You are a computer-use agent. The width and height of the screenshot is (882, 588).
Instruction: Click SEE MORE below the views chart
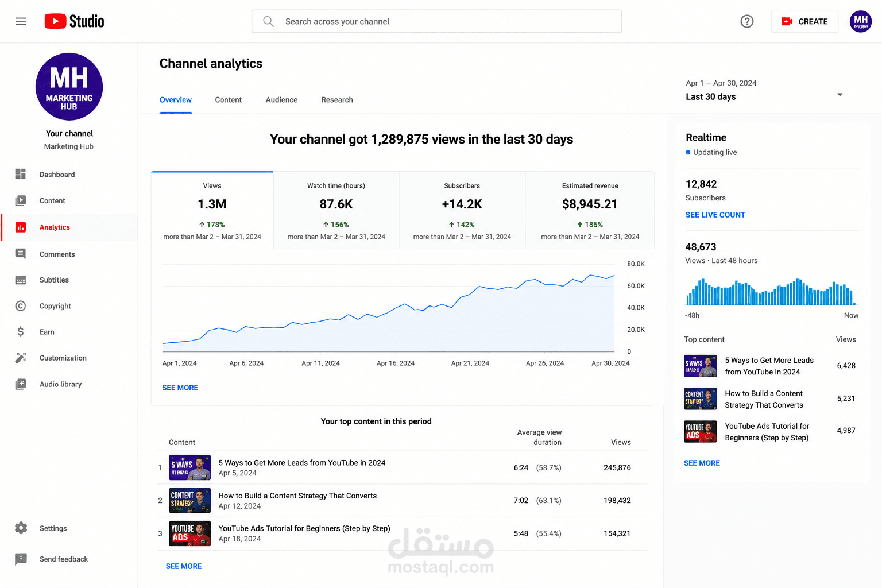(180, 388)
